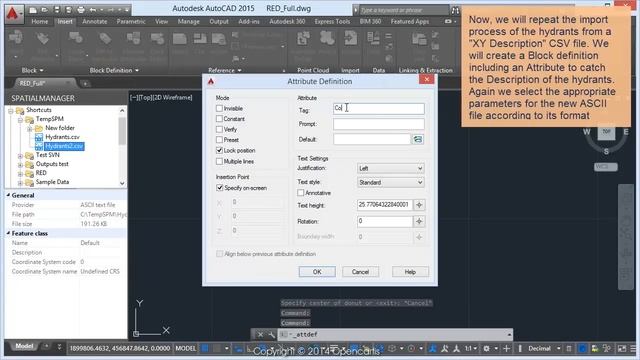Click Cancel in Attribute Definition dialog

point(360,272)
